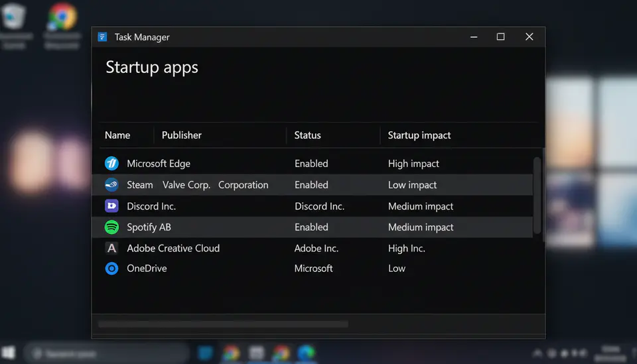Click Low in the OneDrive row
Image resolution: width=637 pixels, height=364 pixels.
coord(397,269)
